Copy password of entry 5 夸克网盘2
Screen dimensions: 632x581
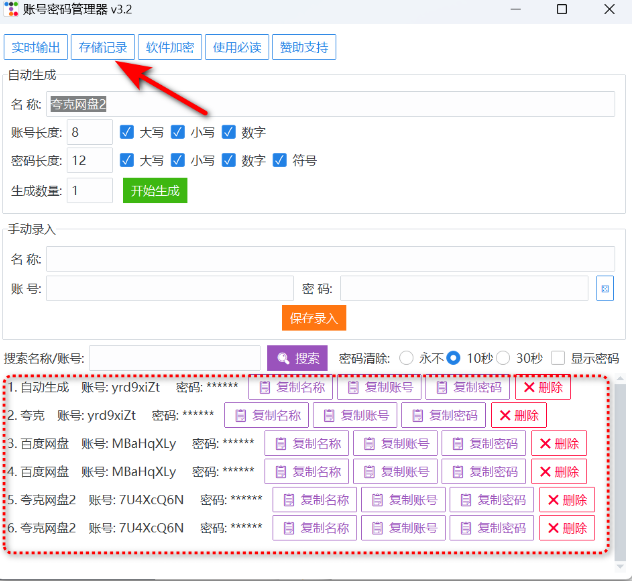pos(492,500)
